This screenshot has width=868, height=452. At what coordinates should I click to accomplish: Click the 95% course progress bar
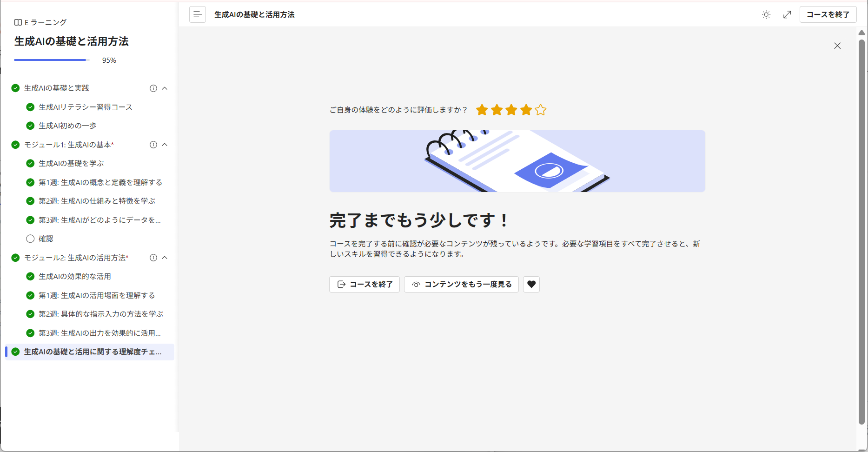(52, 60)
